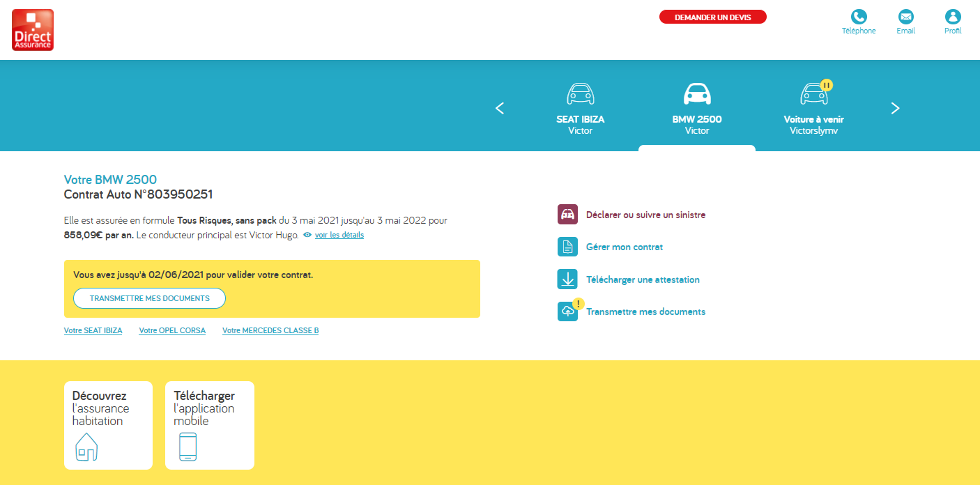Select the BMW 2500 vehicle tab

coord(696,108)
